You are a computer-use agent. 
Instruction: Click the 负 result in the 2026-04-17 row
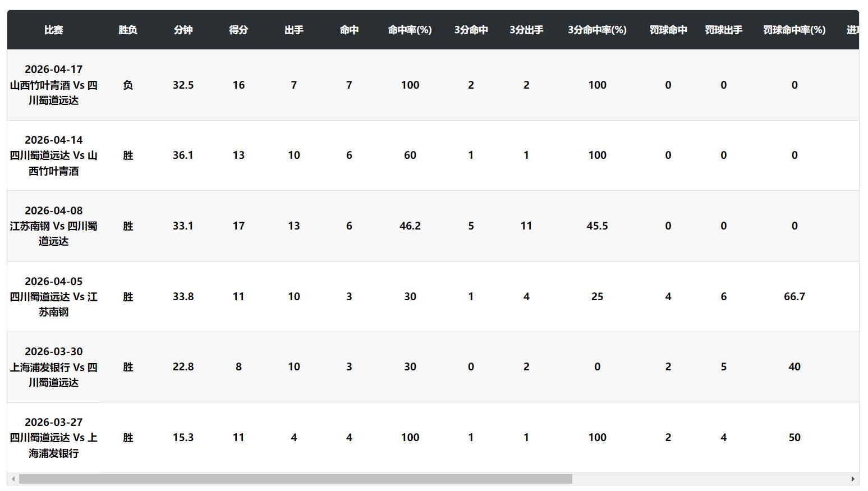point(128,85)
